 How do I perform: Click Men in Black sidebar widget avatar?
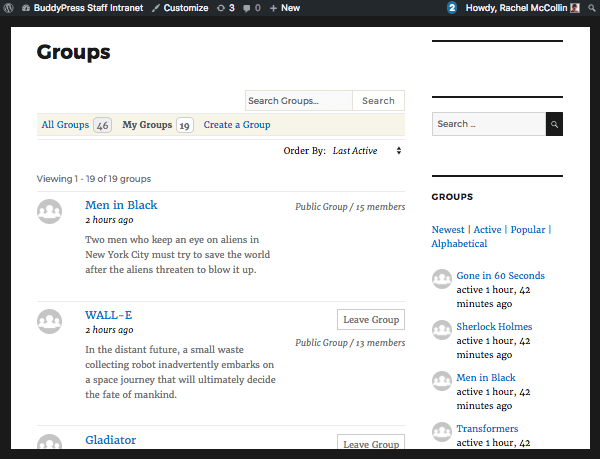pyautogui.click(x=442, y=381)
